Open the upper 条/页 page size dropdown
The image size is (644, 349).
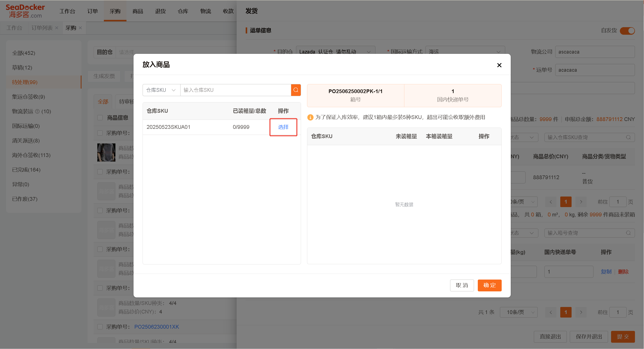click(524, 202)
